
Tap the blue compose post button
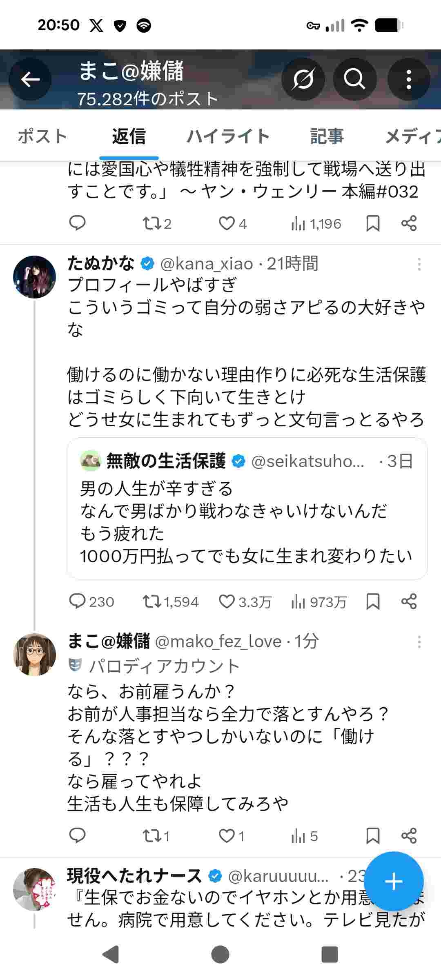(x=394, y=882)
